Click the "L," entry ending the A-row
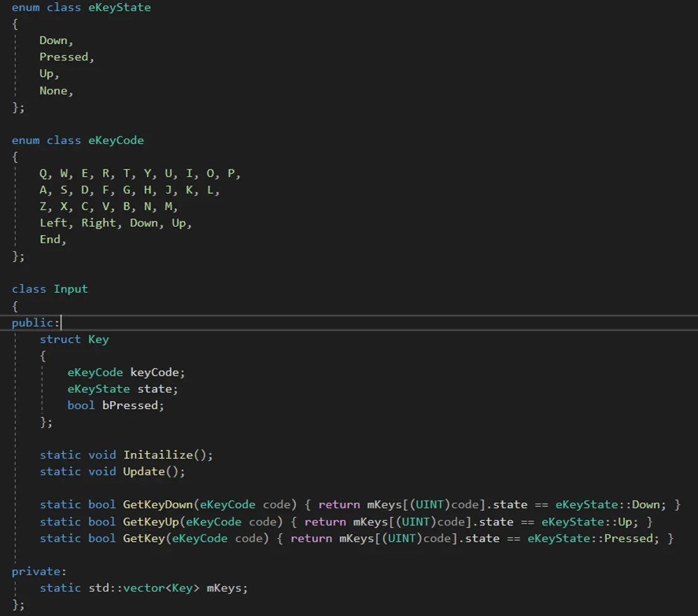698x616 pixels. (213, 190)
